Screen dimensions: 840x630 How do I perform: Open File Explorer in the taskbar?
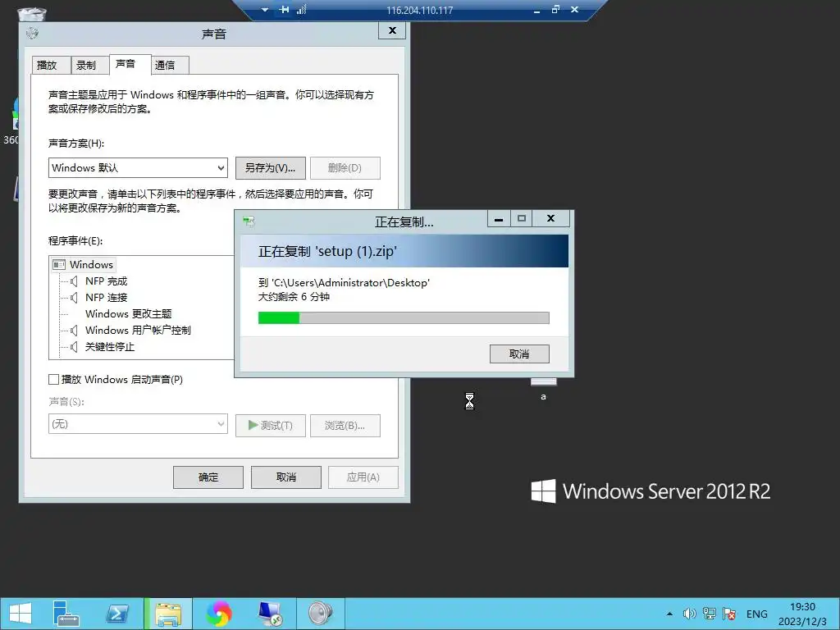[168, 614]
